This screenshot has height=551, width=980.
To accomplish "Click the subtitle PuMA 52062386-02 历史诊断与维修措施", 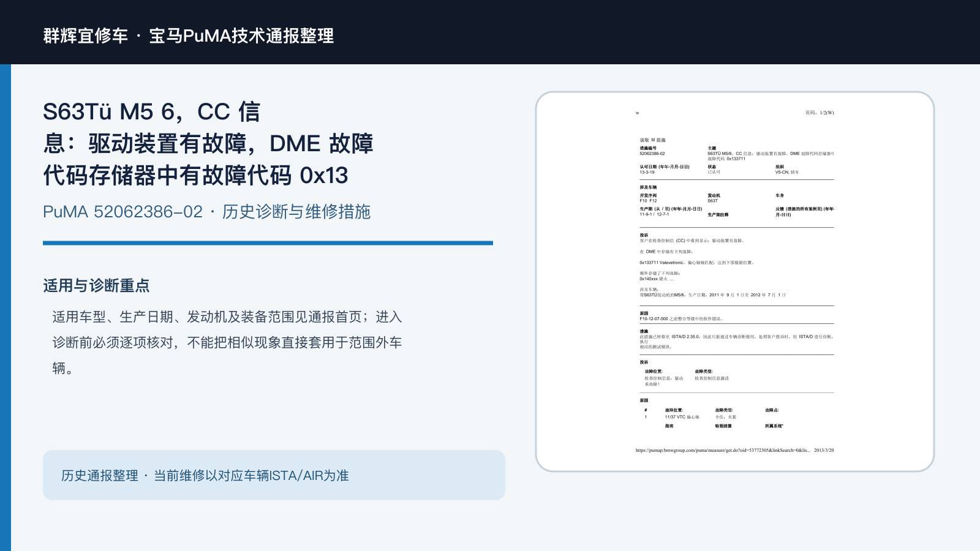I will pos(207,212).
